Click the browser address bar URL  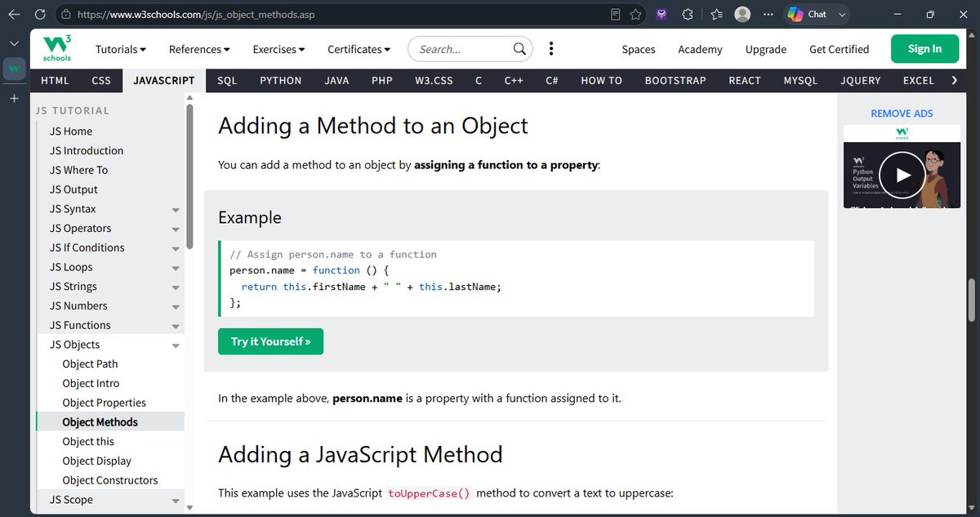point(196,15)
